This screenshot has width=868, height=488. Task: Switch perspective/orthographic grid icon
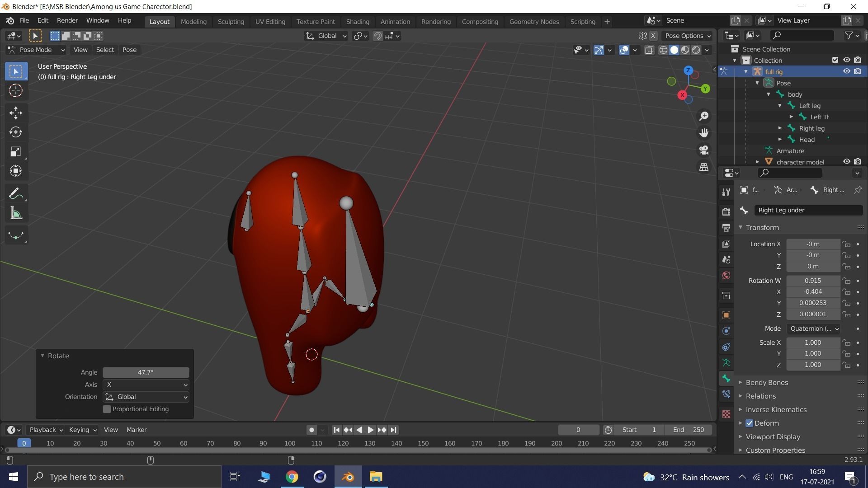pyautogui.click(x=704, y=167)
